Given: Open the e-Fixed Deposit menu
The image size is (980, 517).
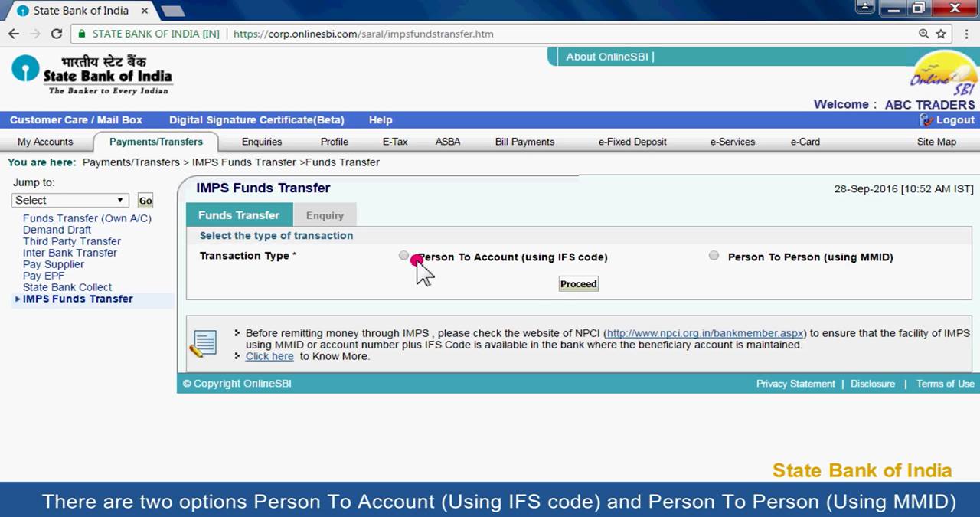Looking at the screenshot, I should 632,142.
